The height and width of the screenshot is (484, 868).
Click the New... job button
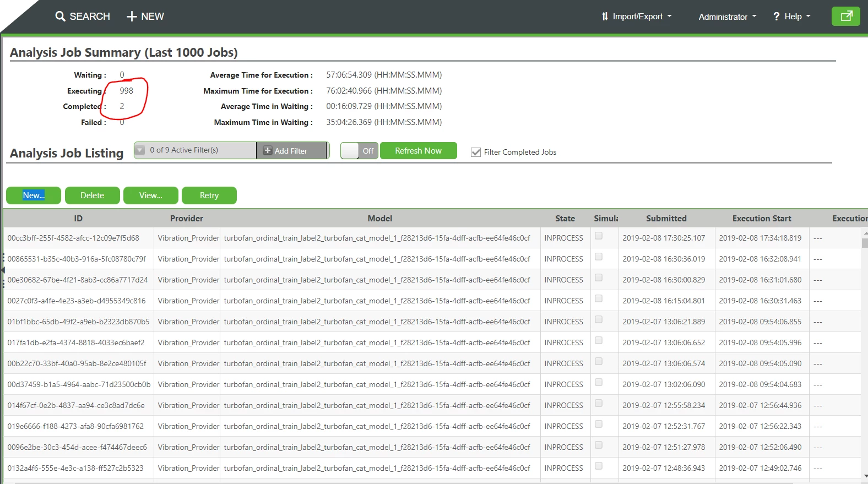tap(34, 195)
